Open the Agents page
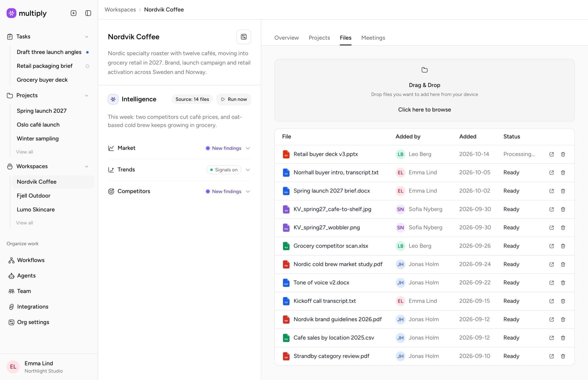The image size is (588, 380). (x=26, y=276)
